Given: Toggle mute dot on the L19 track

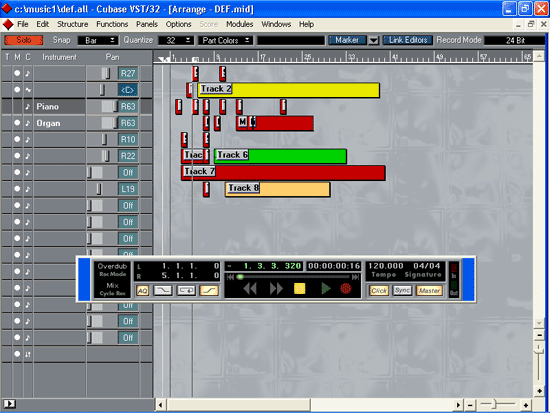Looking at the screenshot, I should tap(17, 189).
